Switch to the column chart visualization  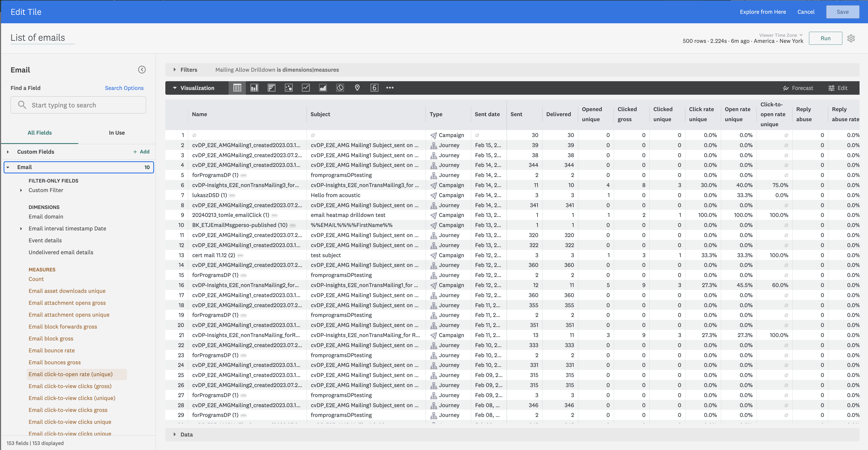click(254, 88)
